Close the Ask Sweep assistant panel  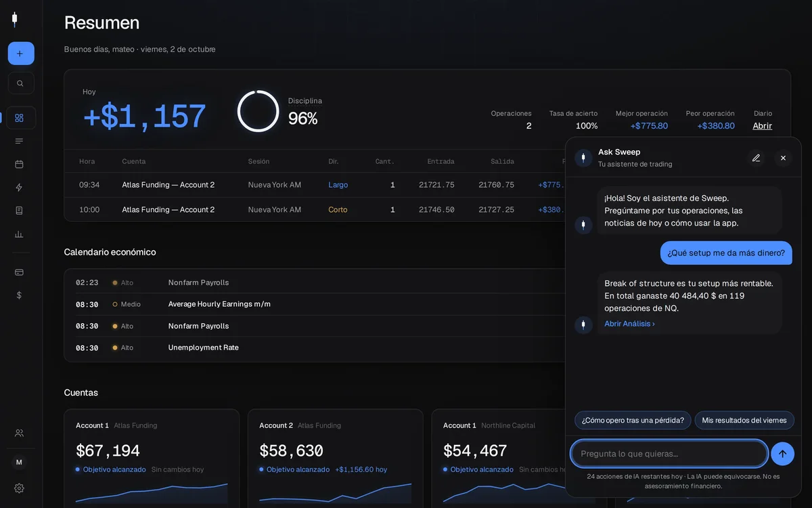[783, 158]
